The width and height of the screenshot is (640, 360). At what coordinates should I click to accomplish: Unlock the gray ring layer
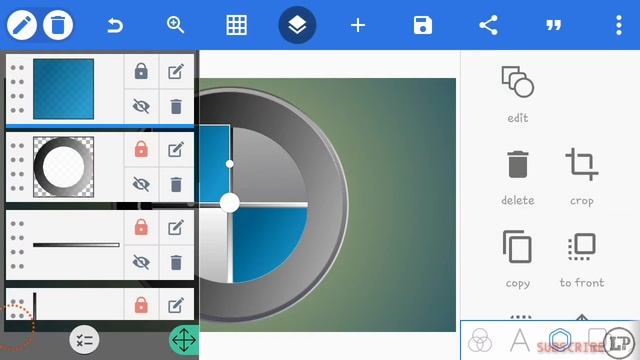click(141, 149)
